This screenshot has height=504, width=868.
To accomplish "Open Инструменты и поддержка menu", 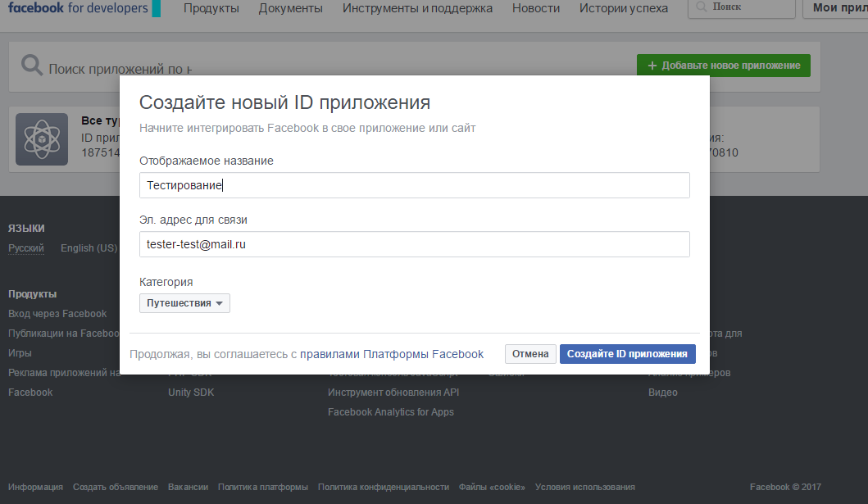I will [417, 8].
